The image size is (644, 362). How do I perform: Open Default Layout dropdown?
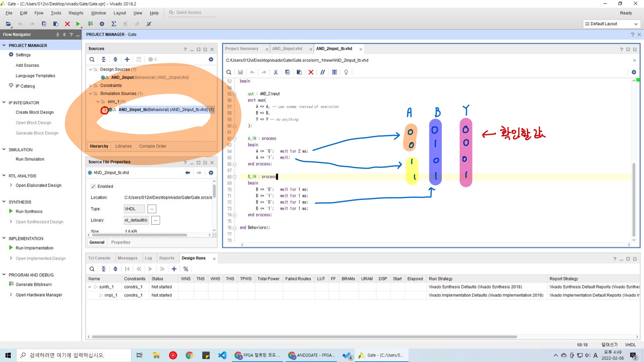(x=612, y=24)
